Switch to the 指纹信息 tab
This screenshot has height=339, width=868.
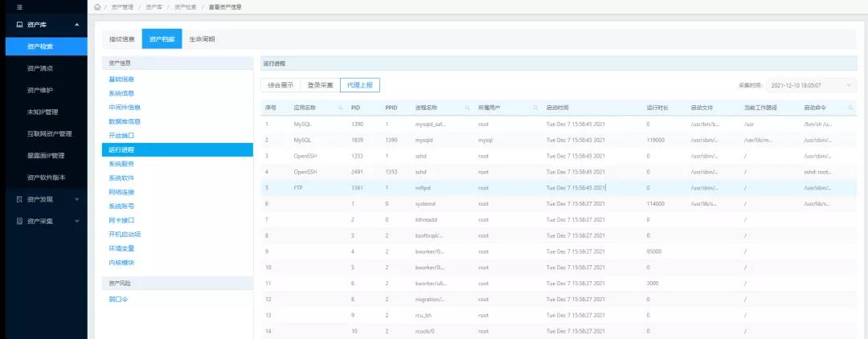pos(122,39)
